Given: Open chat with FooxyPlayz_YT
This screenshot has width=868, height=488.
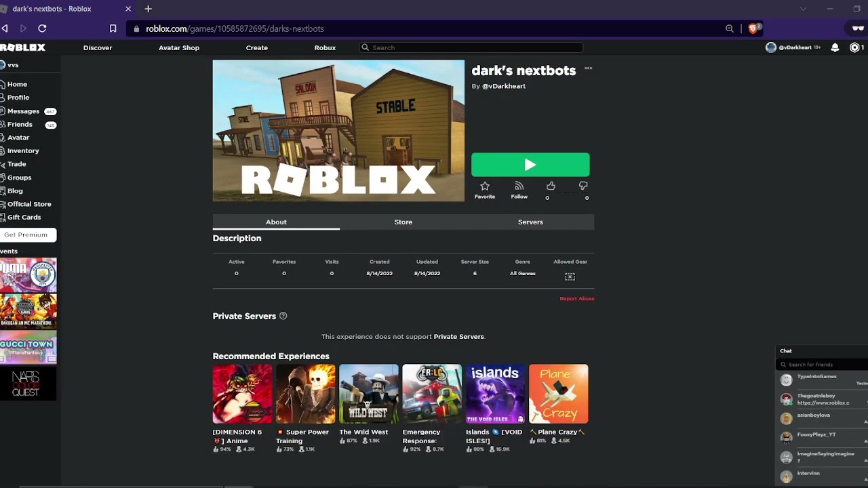Looking at the screenshot, I should pos(822,438).
